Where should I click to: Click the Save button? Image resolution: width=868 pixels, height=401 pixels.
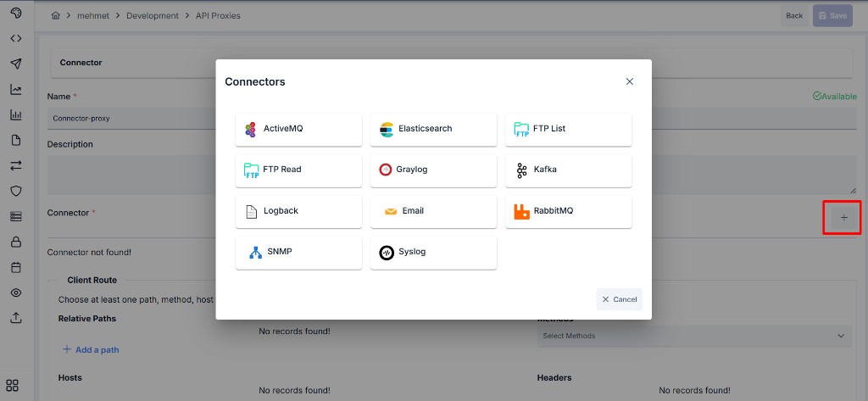(832, 15)
